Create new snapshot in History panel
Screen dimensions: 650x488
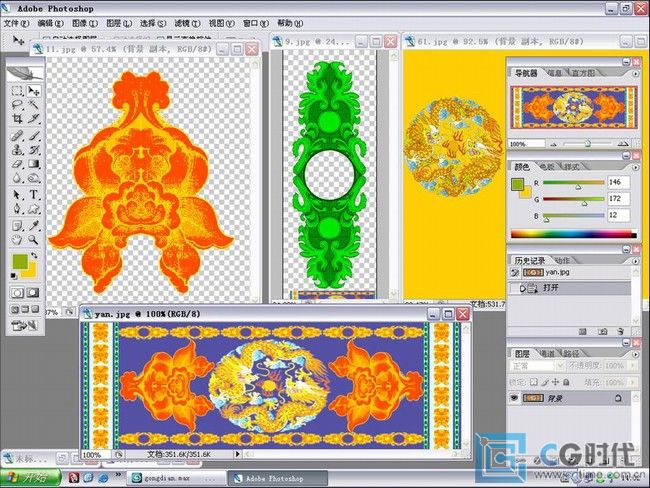point(602,331)
